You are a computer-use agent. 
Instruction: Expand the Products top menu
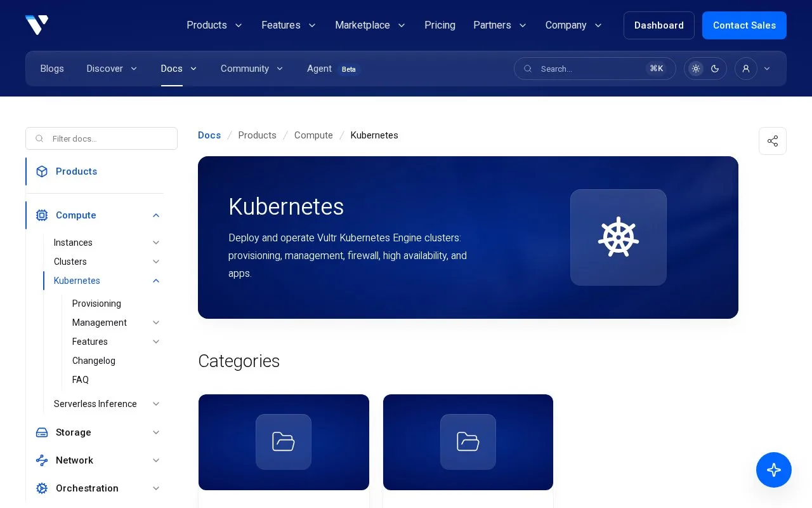214,25
